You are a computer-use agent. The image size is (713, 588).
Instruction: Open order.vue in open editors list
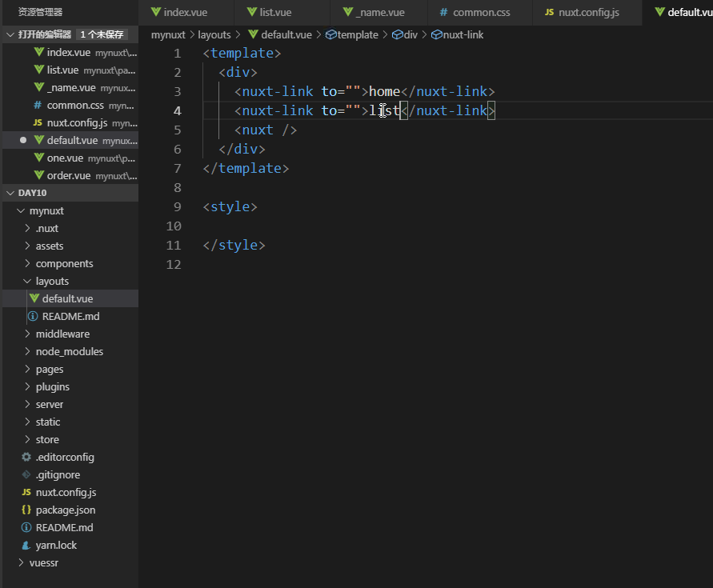[x=70, y=175]
